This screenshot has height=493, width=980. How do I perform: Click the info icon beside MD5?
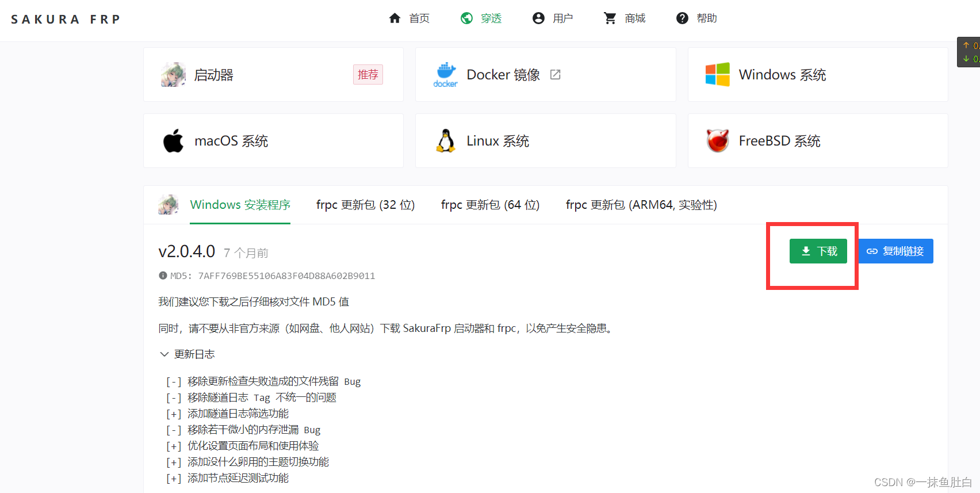tap(163, 276)
